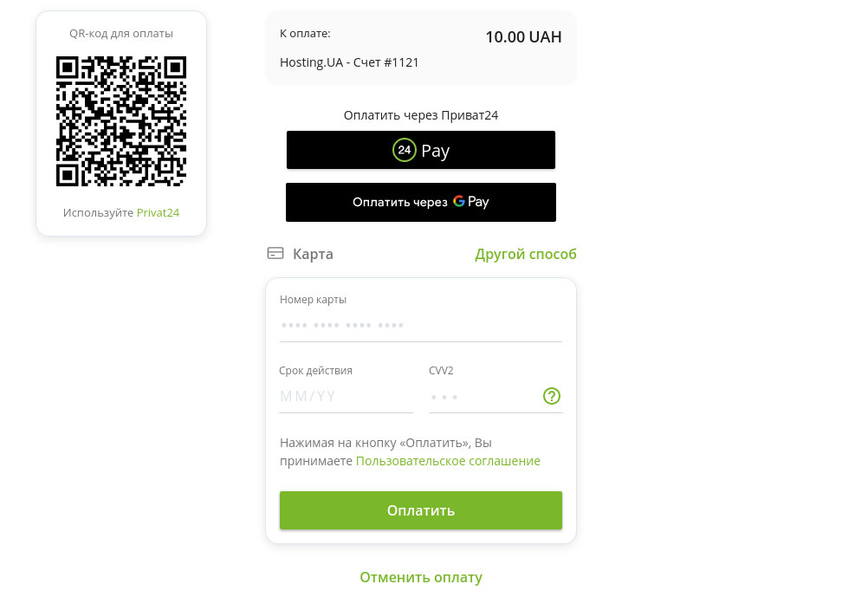Cancel via the Отменить оплату link
The height and width of the screenshot is (597, 868).
pyautogui.click(x=421, y=577)
